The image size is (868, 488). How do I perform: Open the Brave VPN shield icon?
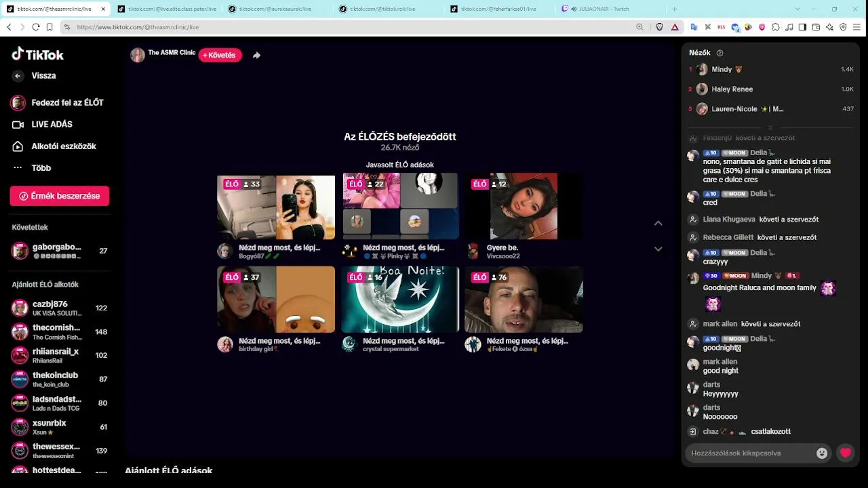pyautogui.click(x=843, y=27)
